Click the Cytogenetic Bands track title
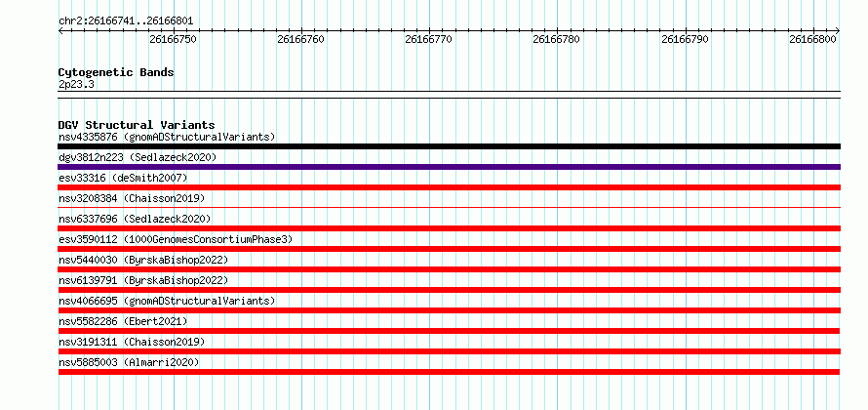 click(116, 72)
